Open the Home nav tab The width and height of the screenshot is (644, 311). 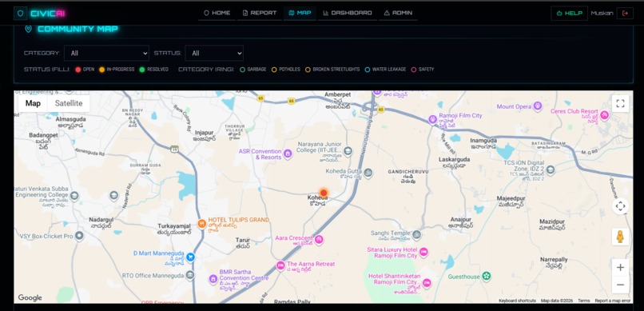217,13
